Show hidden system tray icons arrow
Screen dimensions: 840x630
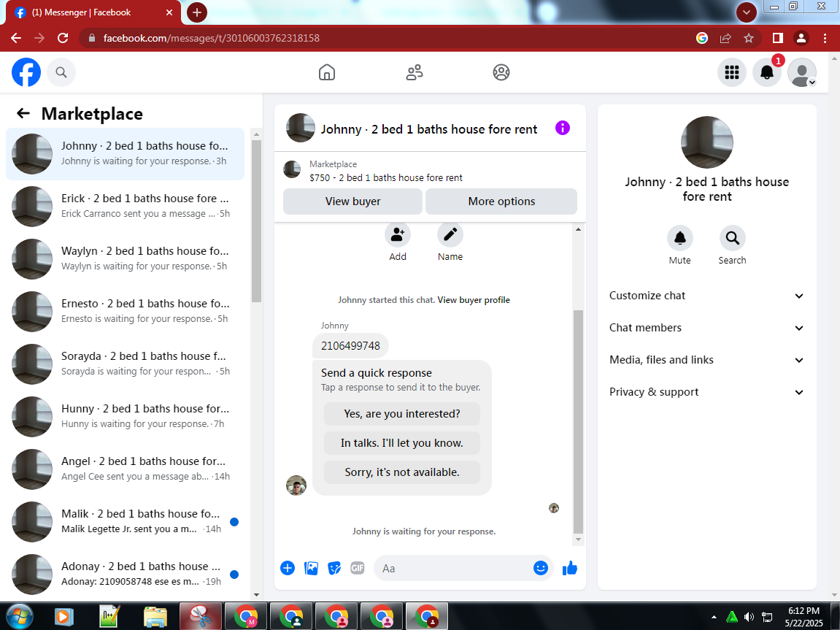[714, 617]
